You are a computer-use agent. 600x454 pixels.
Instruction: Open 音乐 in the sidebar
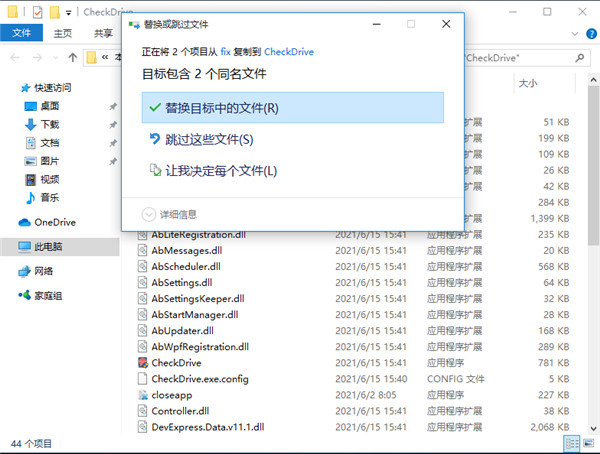(50, 198)
